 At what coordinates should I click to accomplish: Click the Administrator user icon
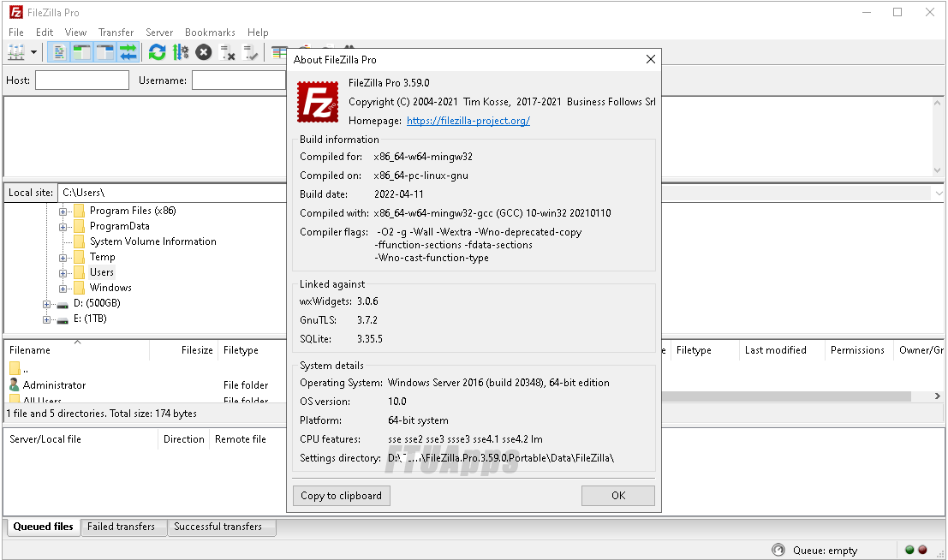15,384
